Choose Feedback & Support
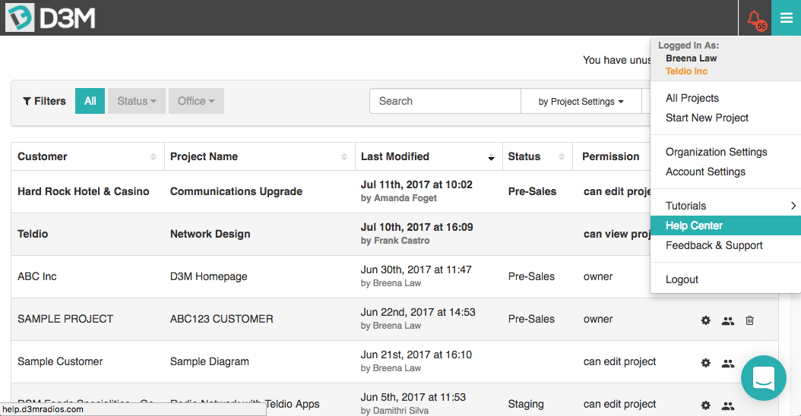801x416 pixels. (714, 246)
